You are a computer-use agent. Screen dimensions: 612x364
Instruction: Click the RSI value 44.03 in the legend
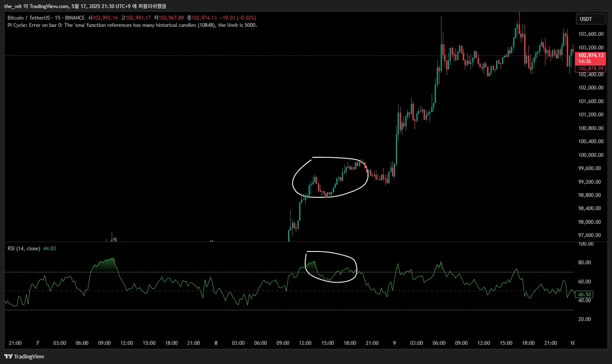49,248
